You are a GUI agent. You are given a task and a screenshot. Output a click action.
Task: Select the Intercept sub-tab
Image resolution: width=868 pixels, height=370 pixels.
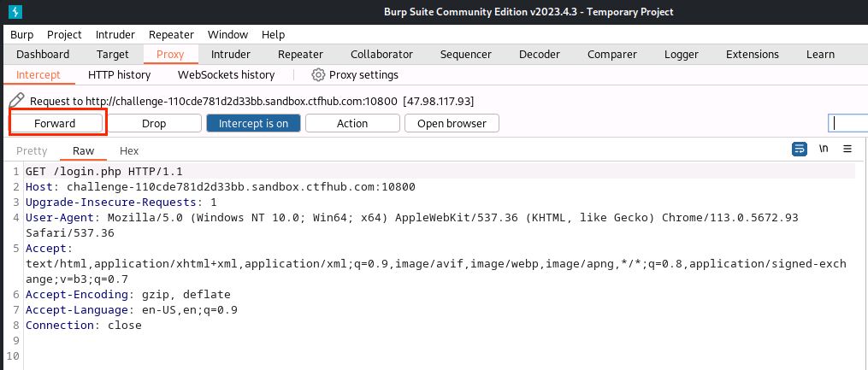pos(38,74)
